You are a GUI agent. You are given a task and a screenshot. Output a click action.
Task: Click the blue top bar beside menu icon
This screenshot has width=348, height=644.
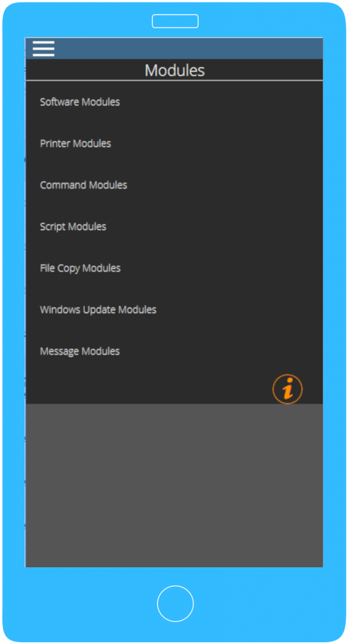point(189,48)
